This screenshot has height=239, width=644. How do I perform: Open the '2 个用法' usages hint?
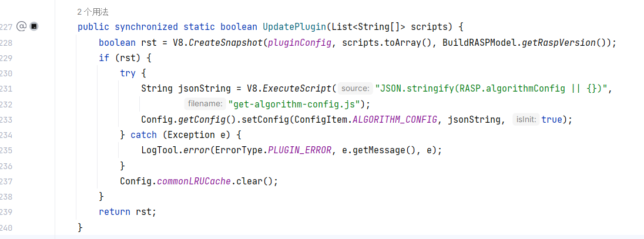point(93,11)
